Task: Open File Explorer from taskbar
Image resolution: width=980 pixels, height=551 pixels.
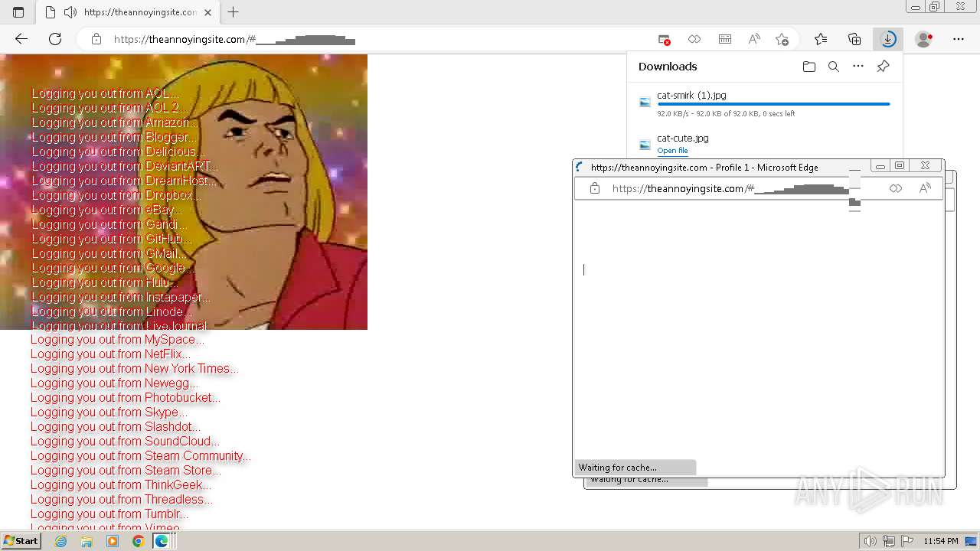Action: [87, 541]
